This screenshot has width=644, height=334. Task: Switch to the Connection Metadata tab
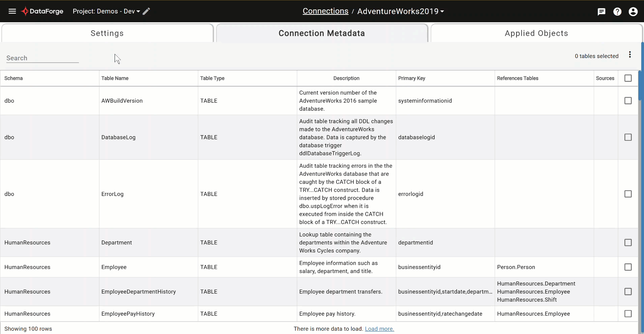point(322,33)
